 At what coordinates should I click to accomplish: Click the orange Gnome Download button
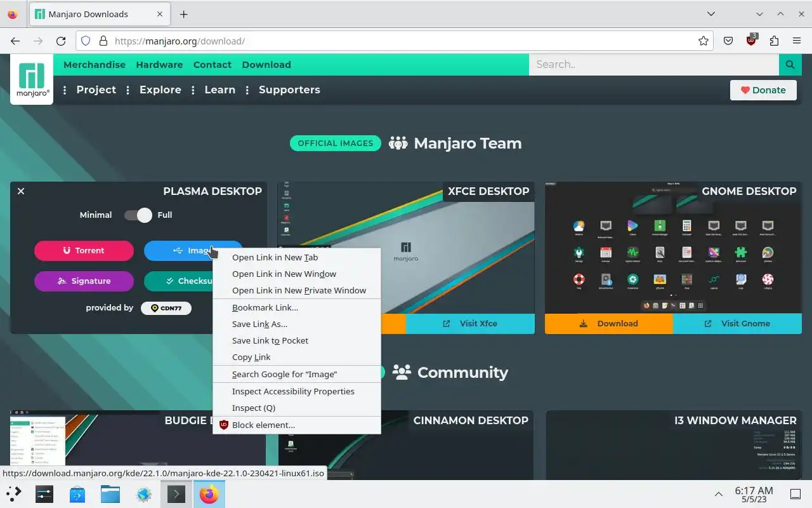[x=609, y=323]
